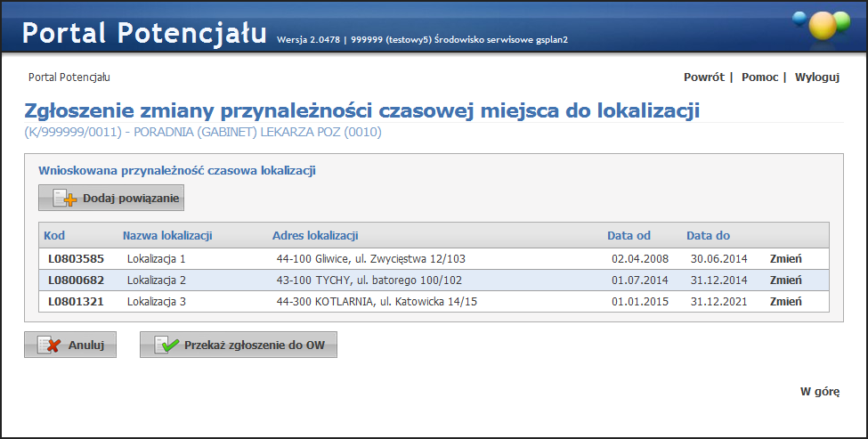This screenshot has width=868, height=439.
Task: Open the Pomoc help link
Action: [x=759, y=77]
